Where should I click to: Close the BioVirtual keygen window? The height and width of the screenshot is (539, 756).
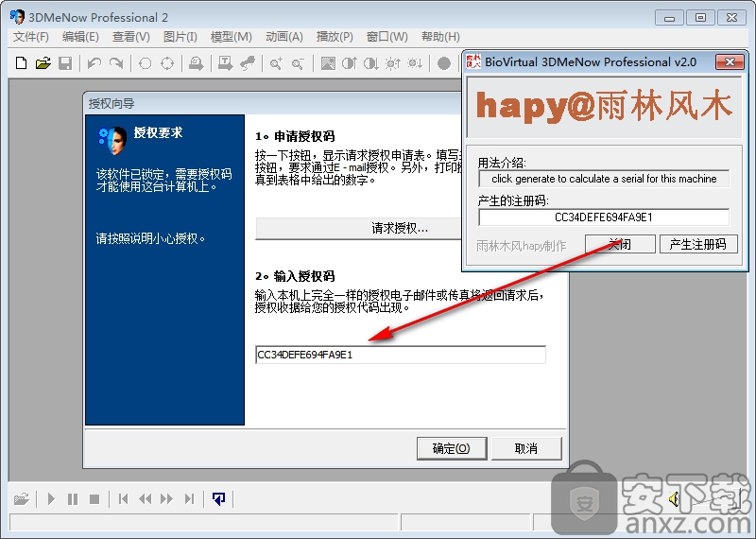point(729,61)
